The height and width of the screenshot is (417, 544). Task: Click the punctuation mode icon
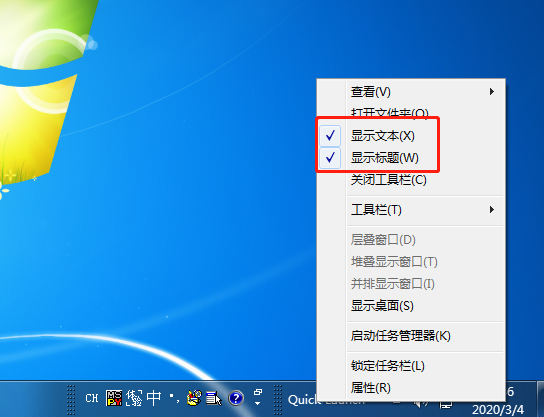click(x=175, y=398)
